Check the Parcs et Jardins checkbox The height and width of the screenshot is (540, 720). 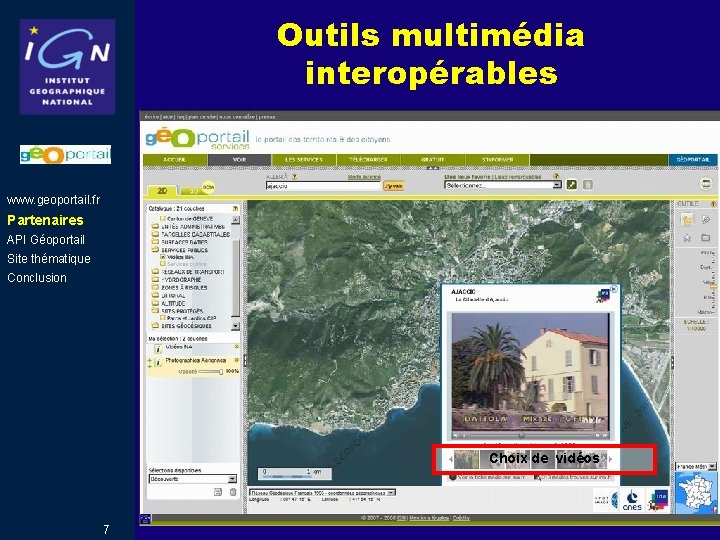point(163,318)
